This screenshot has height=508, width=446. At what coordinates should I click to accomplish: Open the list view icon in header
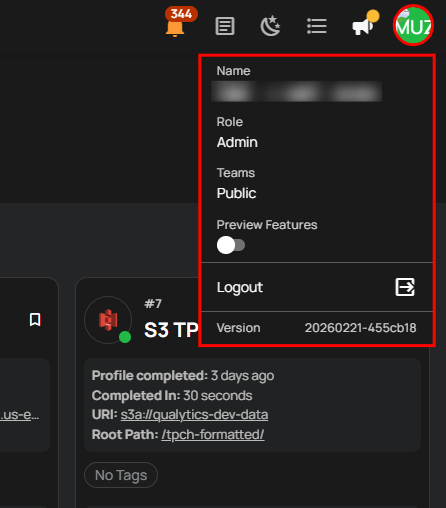coord(316,26)
